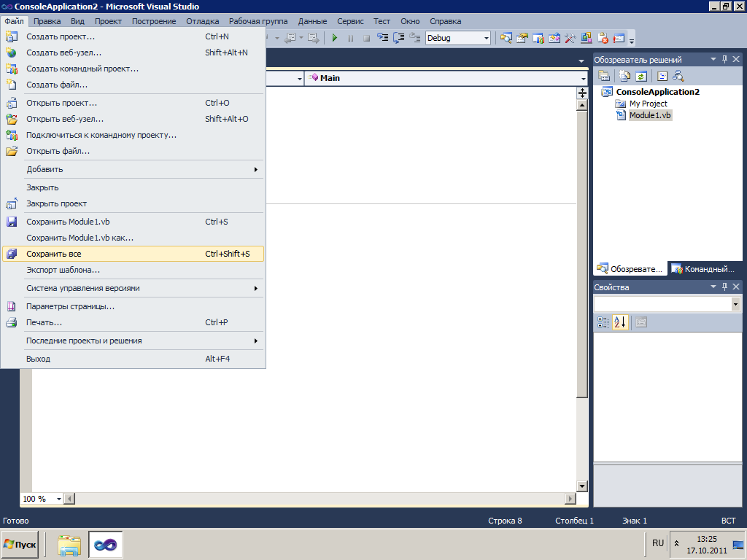This screenshot has height=560, width=747.
Task: Open Windows Explorer from taskbar
Action: point(69,545)
